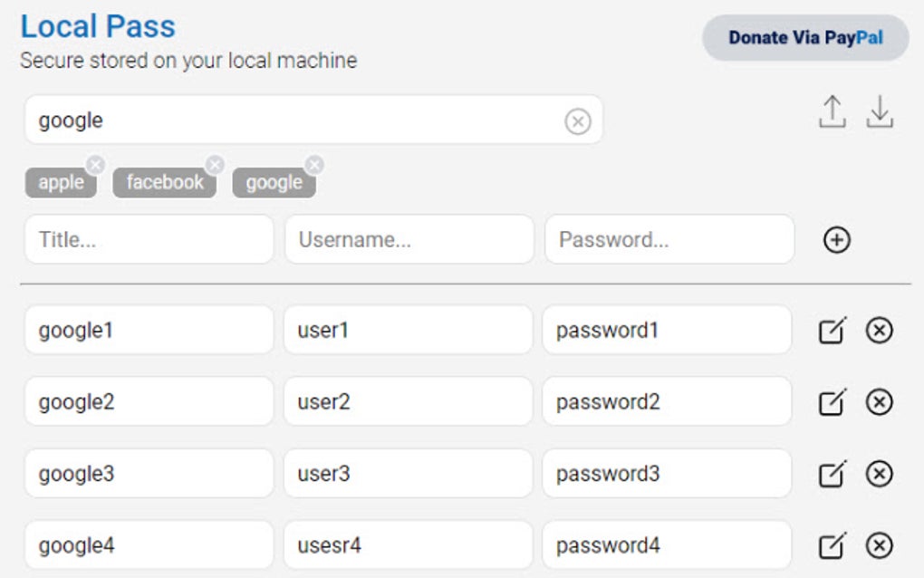The height and width of the screenshot is (578, 924).
Task: Delete the google4 entry
Action: pyautogui.click(x=877, y=544)
